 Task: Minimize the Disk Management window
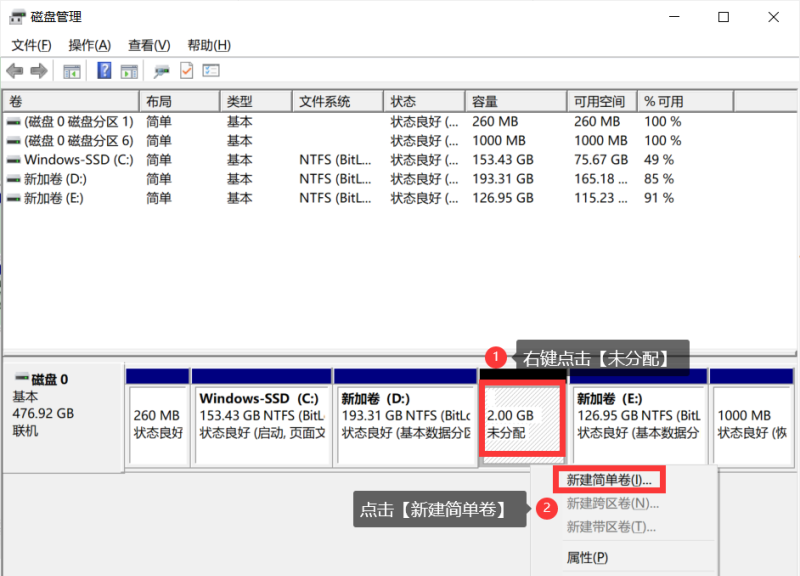[674, 17]
